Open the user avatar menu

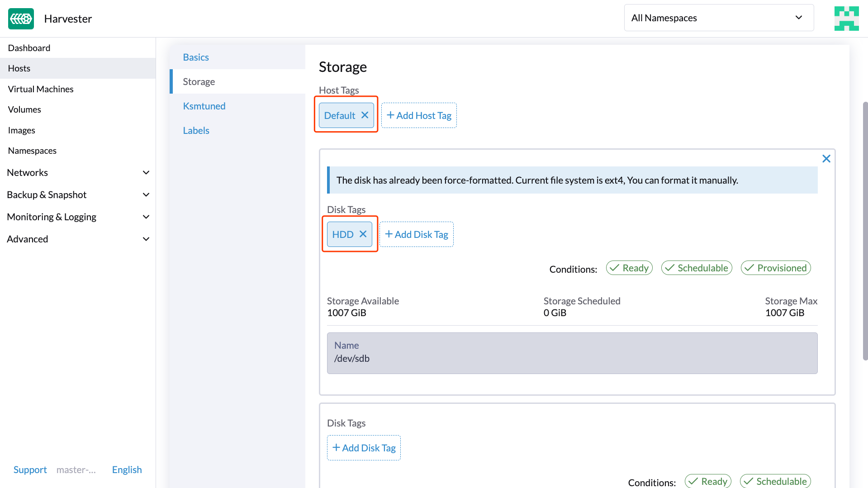(x=846, y=19)
